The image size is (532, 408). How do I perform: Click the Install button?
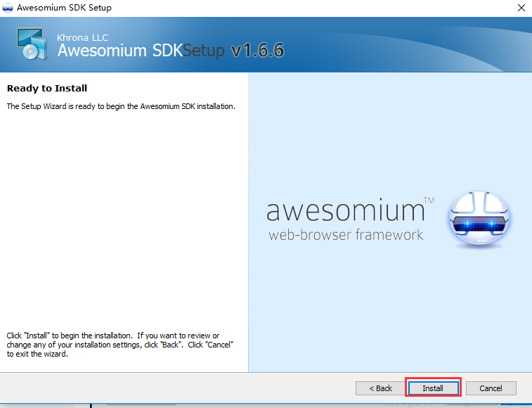tap(434, 388)
